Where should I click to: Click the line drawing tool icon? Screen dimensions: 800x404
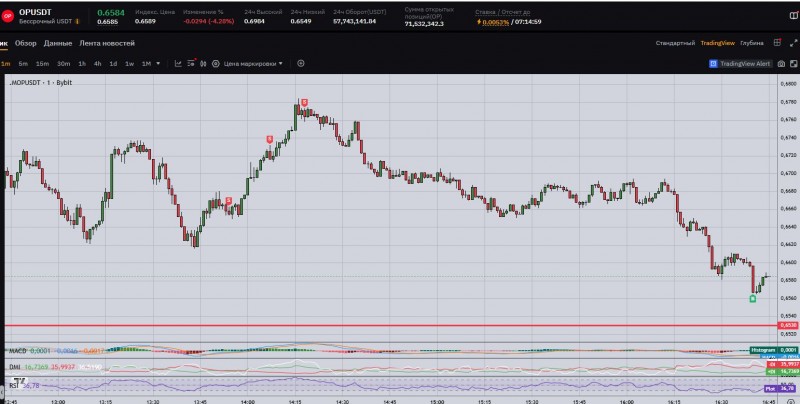[179, 63]
